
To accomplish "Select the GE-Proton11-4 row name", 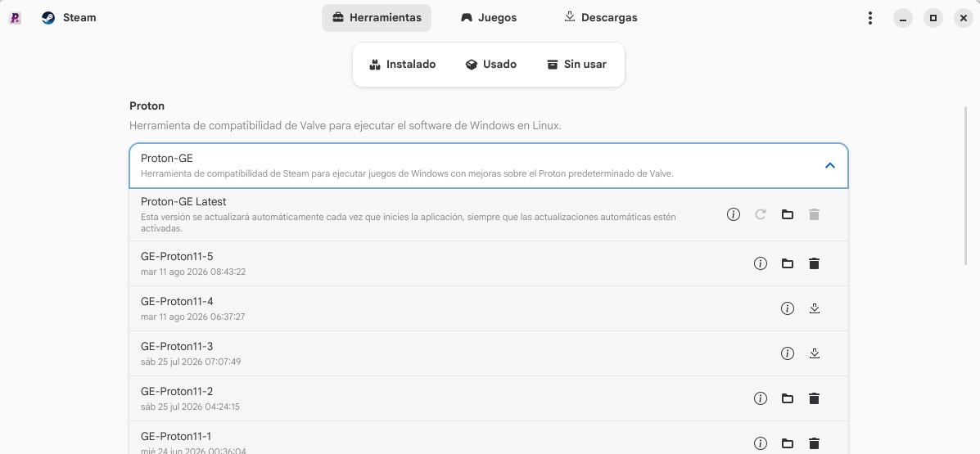I will point(177,302).
